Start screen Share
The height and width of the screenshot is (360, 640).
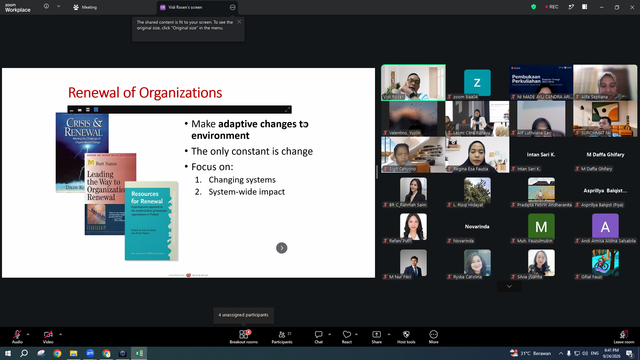[376, 337]
